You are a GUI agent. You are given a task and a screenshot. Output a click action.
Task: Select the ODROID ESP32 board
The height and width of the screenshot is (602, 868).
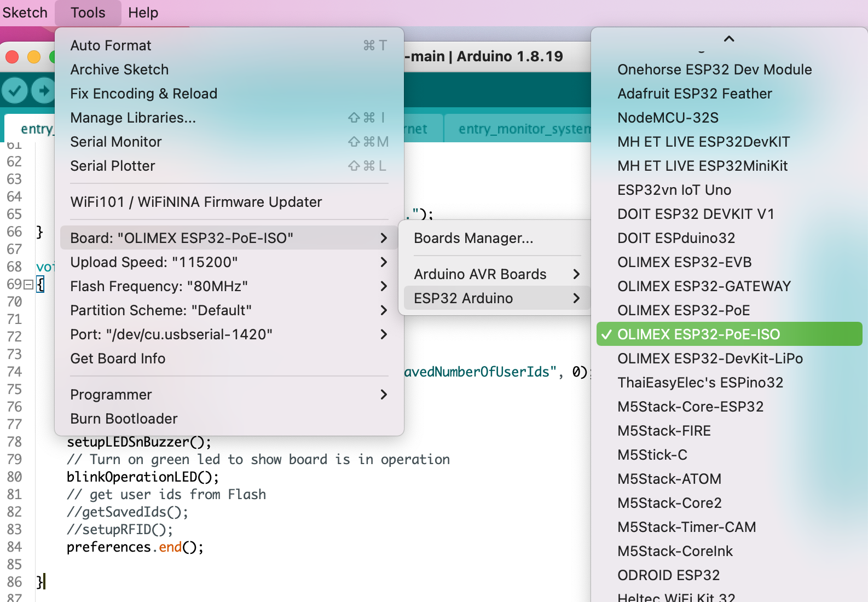(x=730, y=575)
